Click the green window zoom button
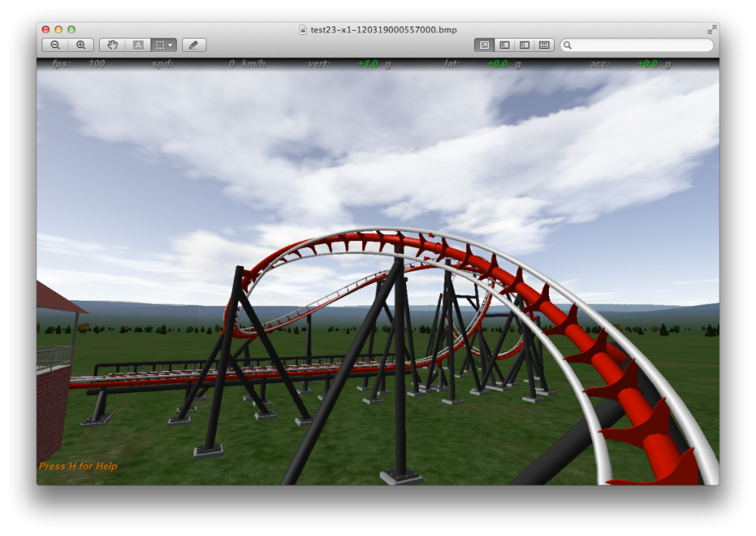756x536 pixels. click(x=71, y=29)
